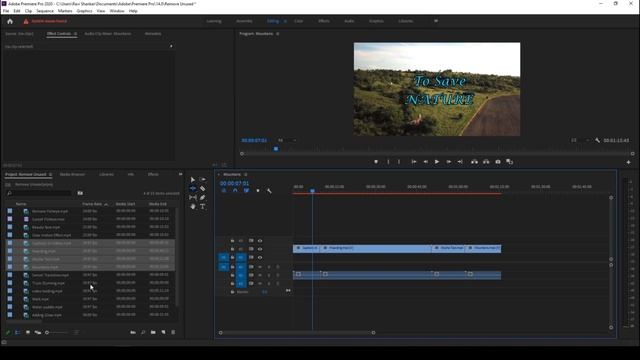The height and width of the screenshot is (360, 640).
Task: Mute the A1 audio track
Action: tap(269, 267)
